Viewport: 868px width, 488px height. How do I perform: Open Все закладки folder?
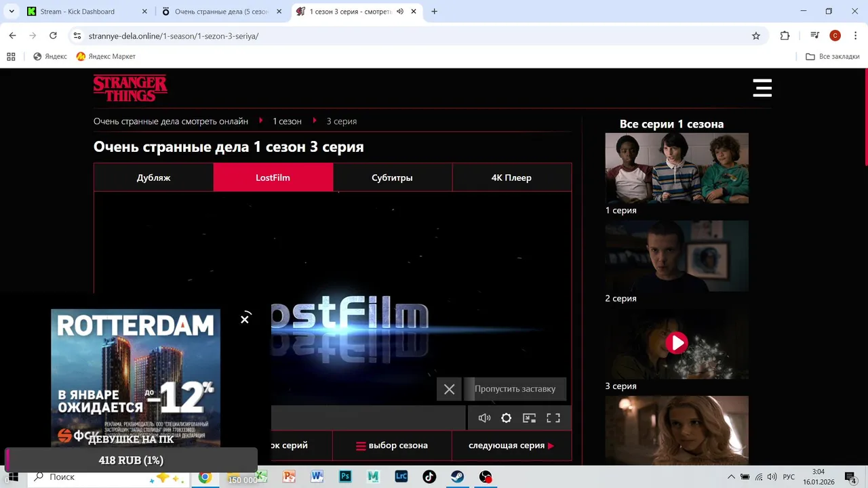[x=833, y=56]
